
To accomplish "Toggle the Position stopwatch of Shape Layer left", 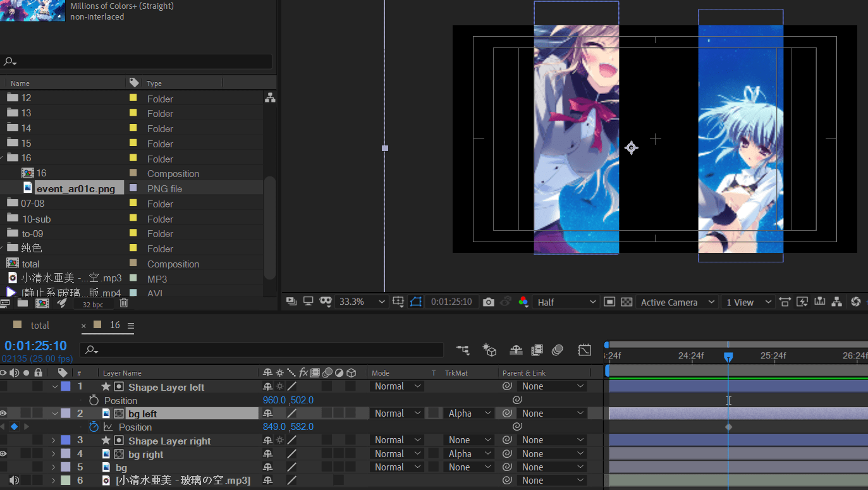I will coord(94,400).
